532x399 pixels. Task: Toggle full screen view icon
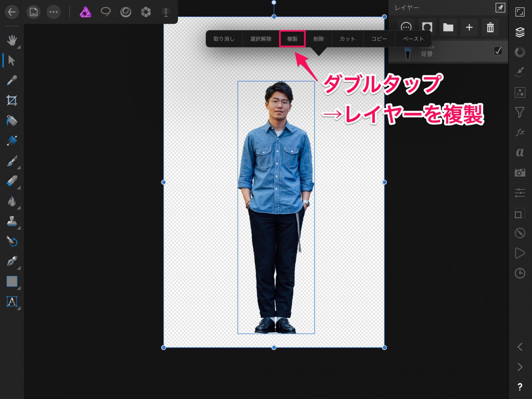pos(520,12)
